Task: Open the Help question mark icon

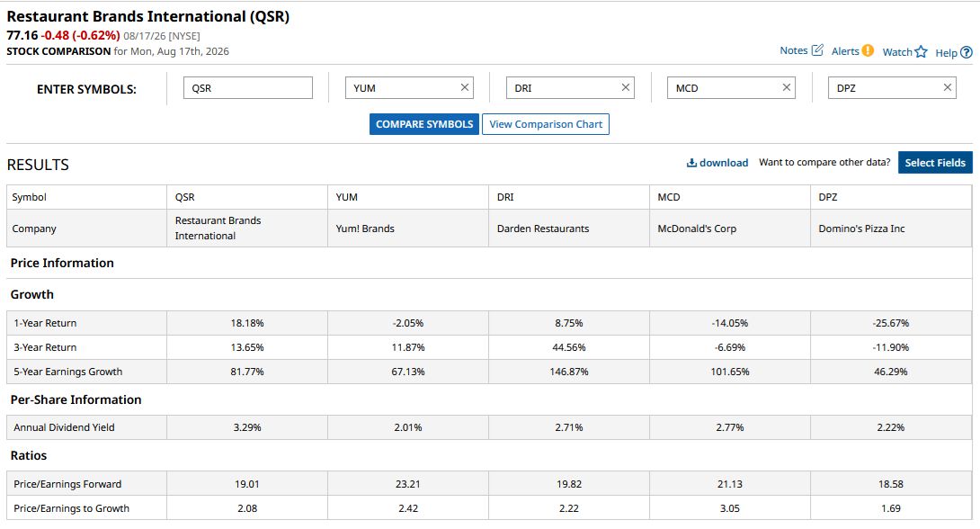Action: (x=967, y=52)
